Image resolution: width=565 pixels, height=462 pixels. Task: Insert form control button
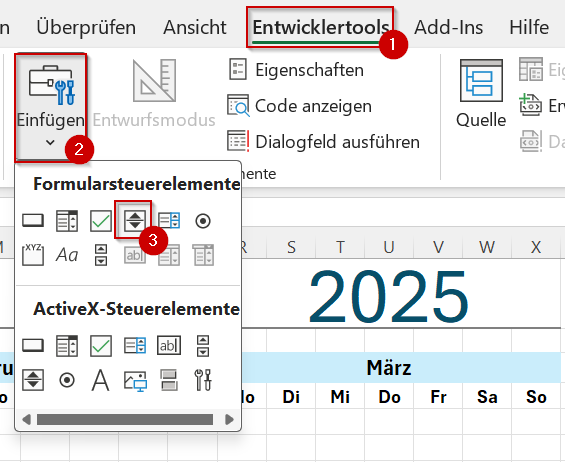click(x=33, y=221)
